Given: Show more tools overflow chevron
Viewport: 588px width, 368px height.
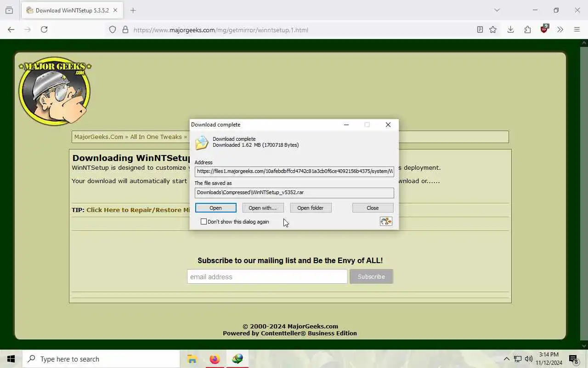Looking at the screenshot, I should (560, 29).
